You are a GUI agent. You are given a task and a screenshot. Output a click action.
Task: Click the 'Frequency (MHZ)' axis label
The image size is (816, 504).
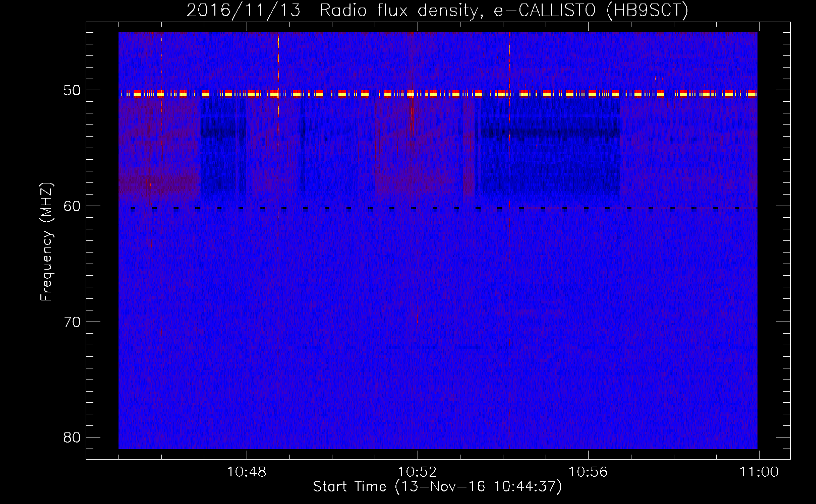tap(46, 242)
